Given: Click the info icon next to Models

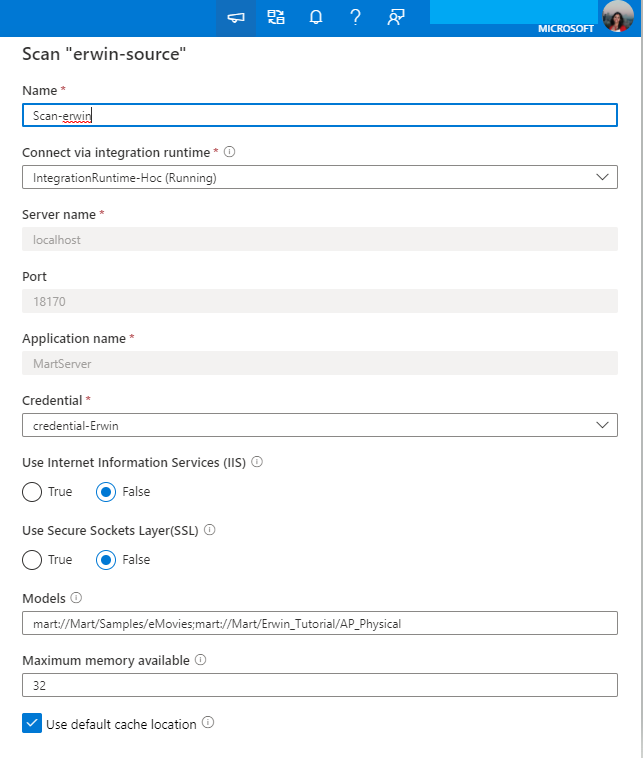Looking at the screenshot, I should (77, 598).
